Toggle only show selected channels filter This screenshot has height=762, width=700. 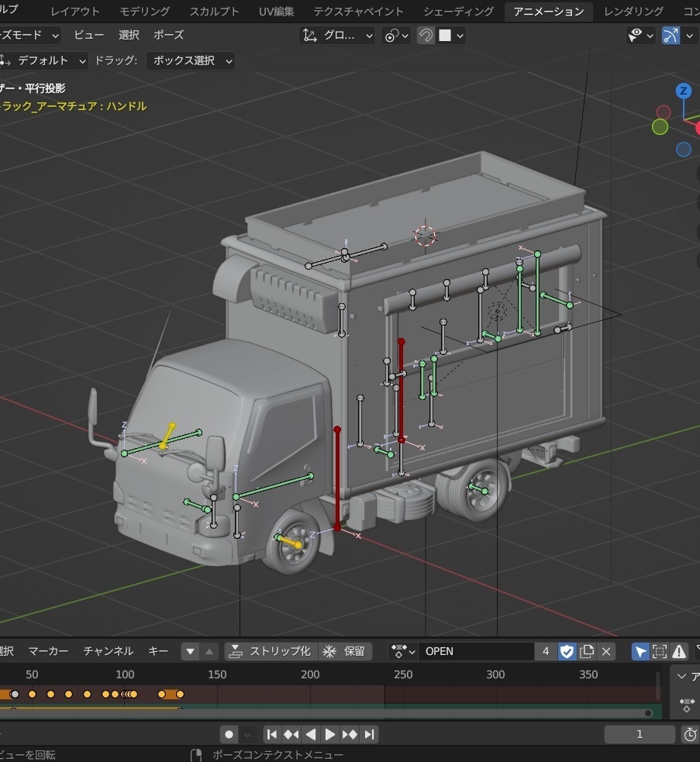(x=640, y=651)
